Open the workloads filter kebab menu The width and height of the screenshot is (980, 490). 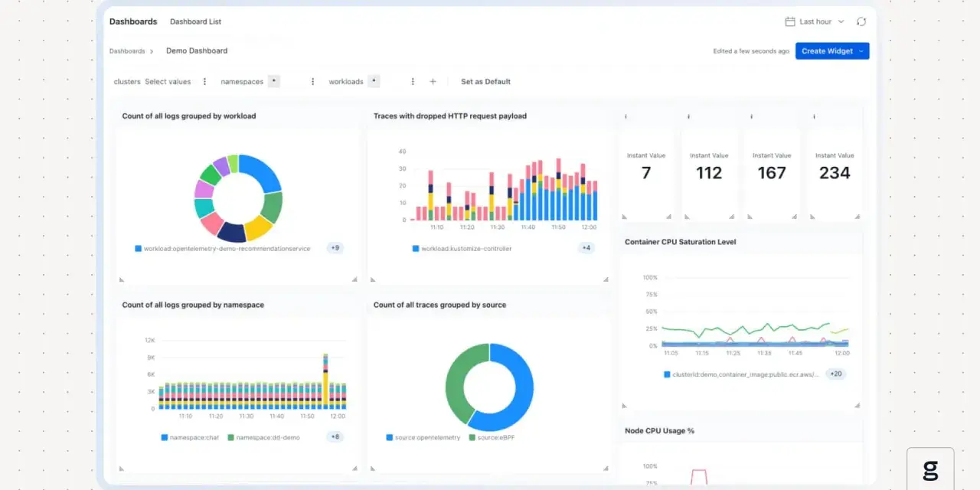click(x=413, y=81)
